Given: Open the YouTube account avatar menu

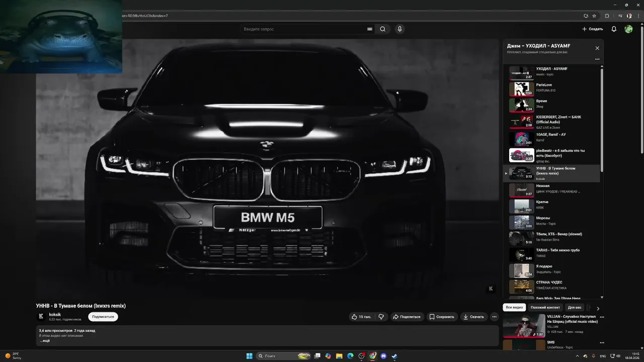Looking at the screenshot, I should coord(628,29).
